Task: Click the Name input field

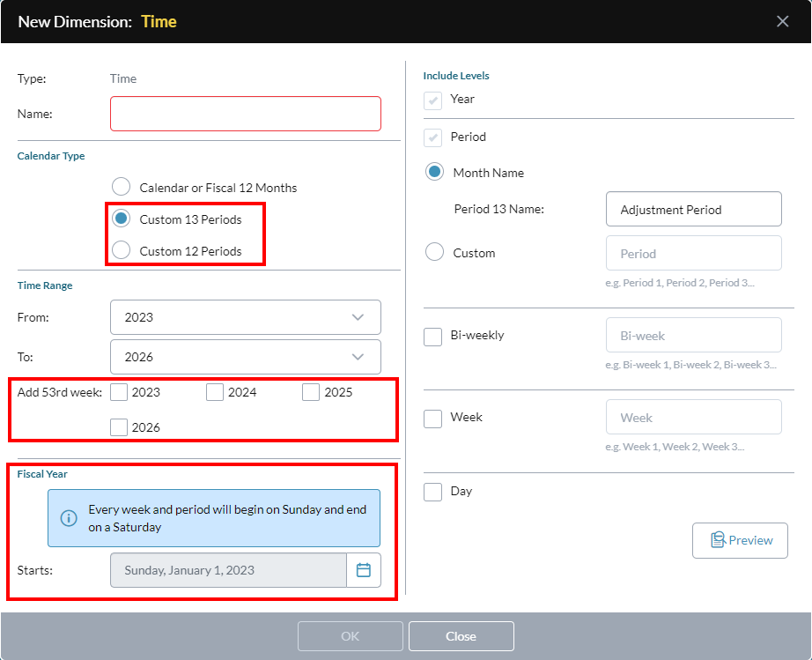Action: click(x=246, y=114)
